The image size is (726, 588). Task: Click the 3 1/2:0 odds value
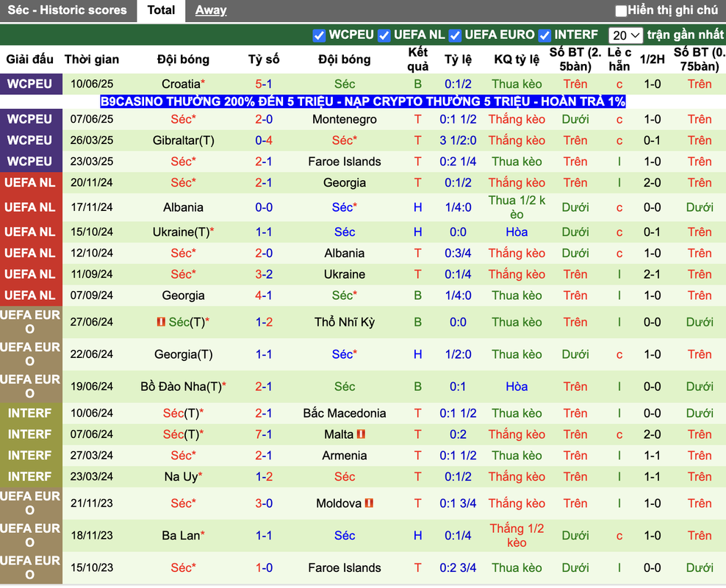[x=458, y=140]
